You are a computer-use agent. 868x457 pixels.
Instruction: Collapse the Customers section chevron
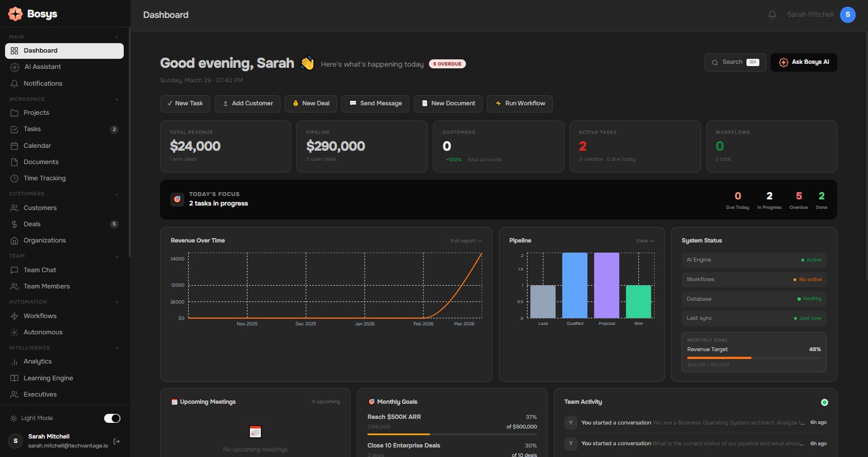click(116, 194)
